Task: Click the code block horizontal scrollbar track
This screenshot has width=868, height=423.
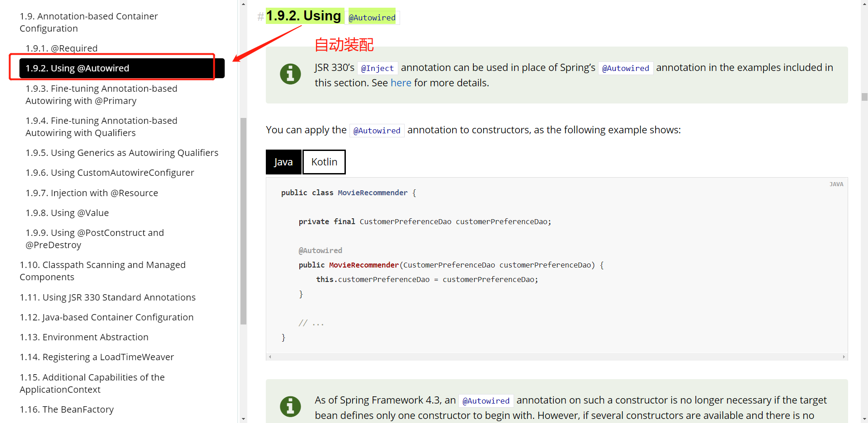Action: (556, 357)
